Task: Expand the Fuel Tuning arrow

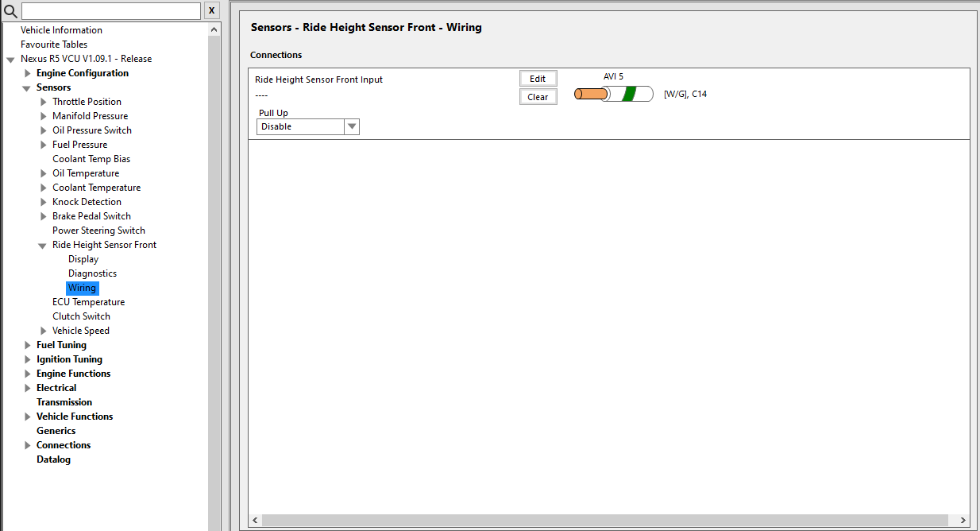Action: point(28,345)
